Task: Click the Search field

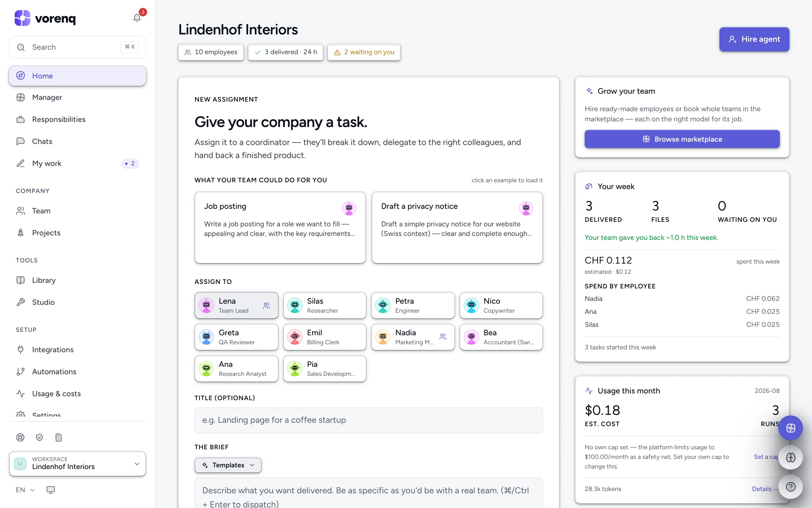Action: (x=78, y=47)
